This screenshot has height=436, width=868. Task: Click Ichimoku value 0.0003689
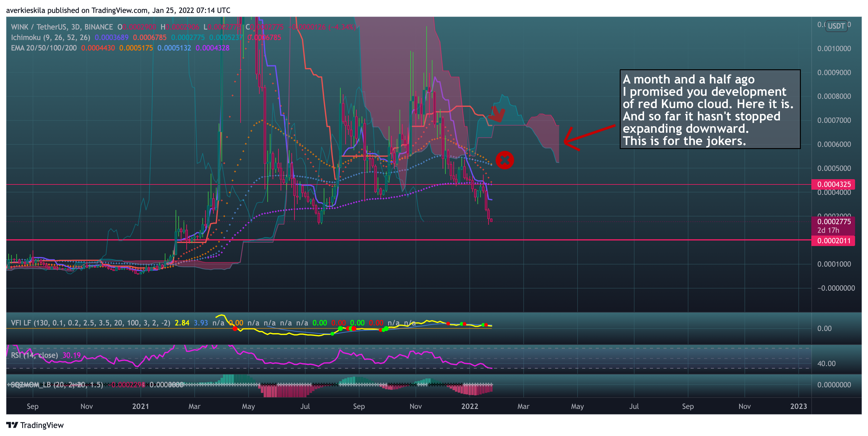(x=112, y=37)
